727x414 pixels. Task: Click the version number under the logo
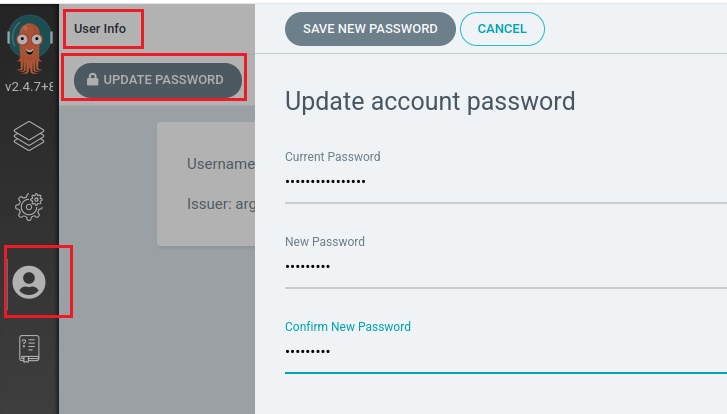click(29, 87)
